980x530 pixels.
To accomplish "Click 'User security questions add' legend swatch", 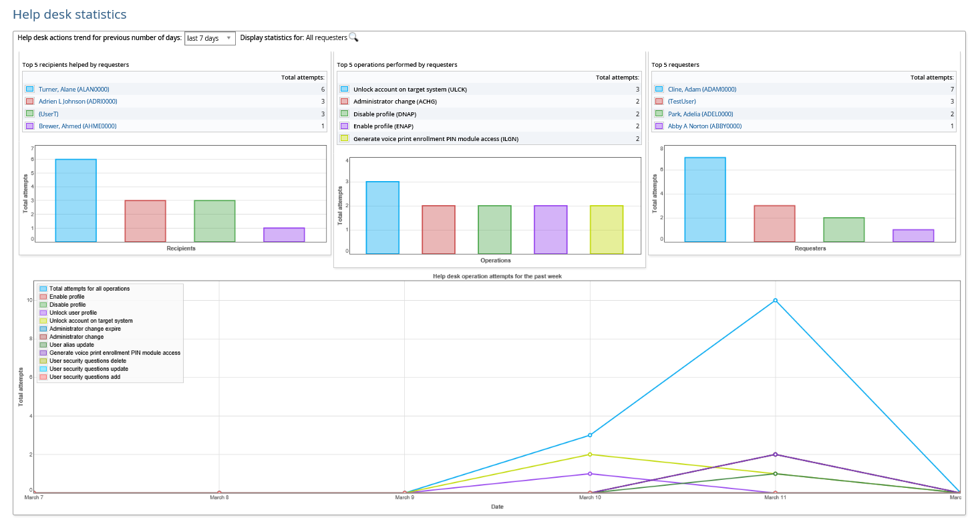I will pos(43,377).
